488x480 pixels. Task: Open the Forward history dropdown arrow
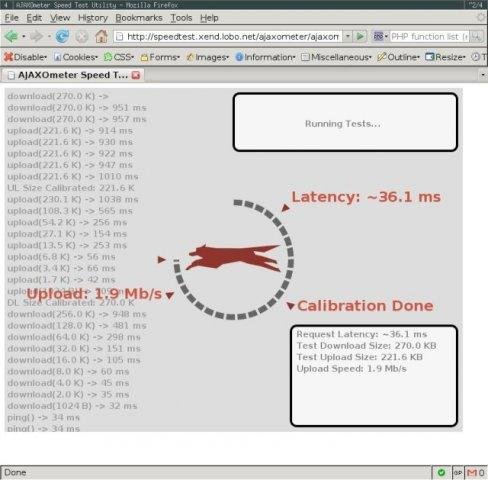(49, 36)
